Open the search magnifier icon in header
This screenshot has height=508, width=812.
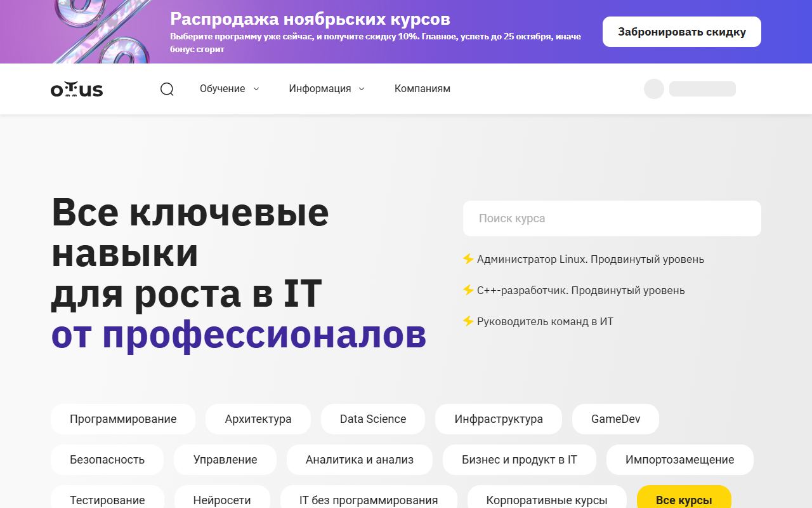(167, 89)
